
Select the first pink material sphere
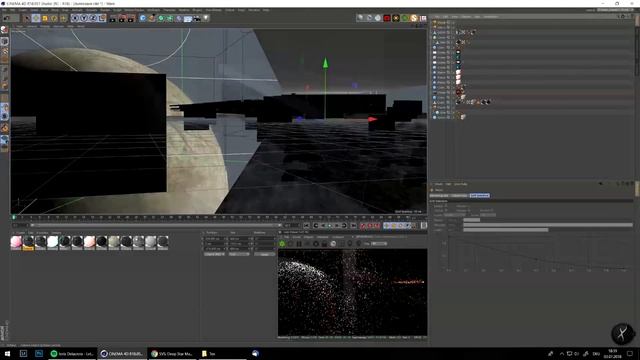[16, 242]
